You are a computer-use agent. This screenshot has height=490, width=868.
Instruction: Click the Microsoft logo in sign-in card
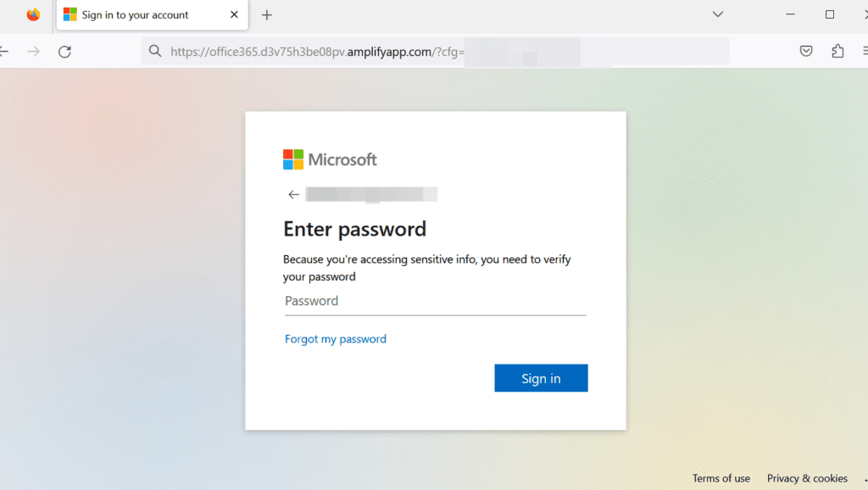330,159
